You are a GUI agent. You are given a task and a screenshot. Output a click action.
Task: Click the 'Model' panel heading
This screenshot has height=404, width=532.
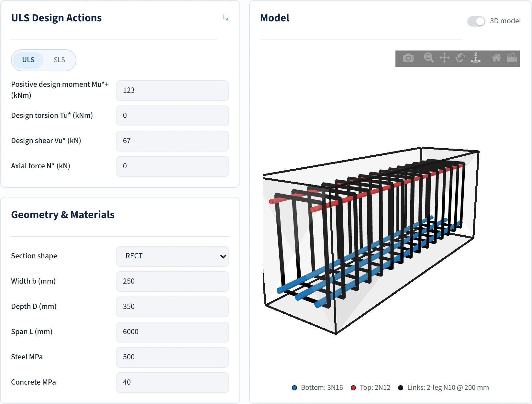pos(275,18)
